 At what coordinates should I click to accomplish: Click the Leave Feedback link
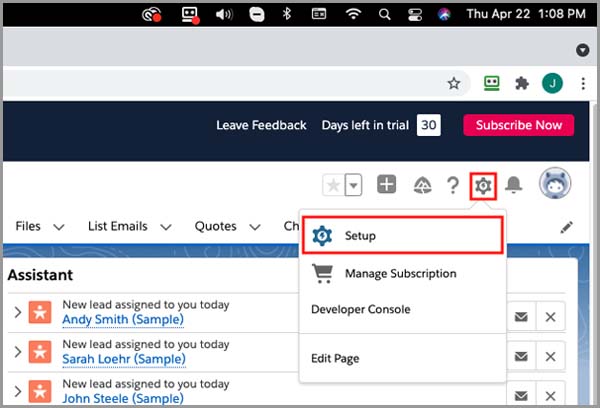(261, 125)
